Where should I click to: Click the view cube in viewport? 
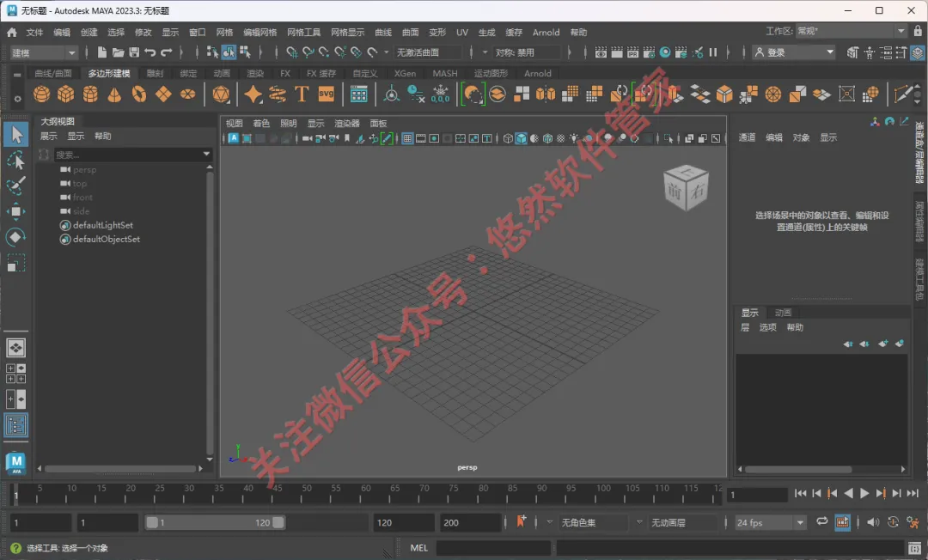[686, 187]
